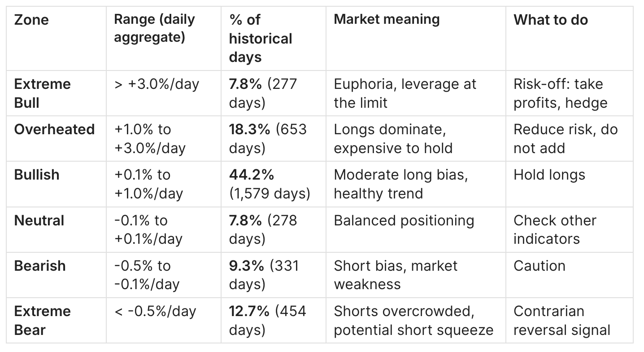Viewport: 644px width, 352px height.
Task: Select the Neutral zone label
Action: point(39,220)
